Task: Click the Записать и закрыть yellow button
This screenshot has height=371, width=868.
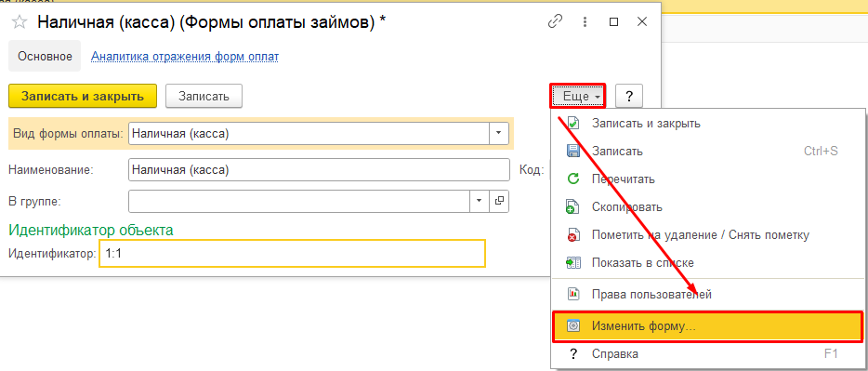Action: point(83,96)
